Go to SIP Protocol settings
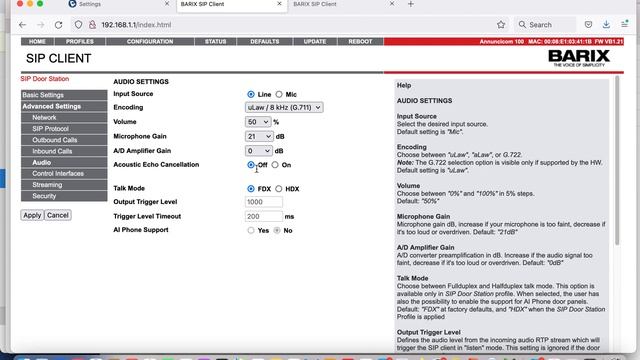 click(x=64, y=129)
